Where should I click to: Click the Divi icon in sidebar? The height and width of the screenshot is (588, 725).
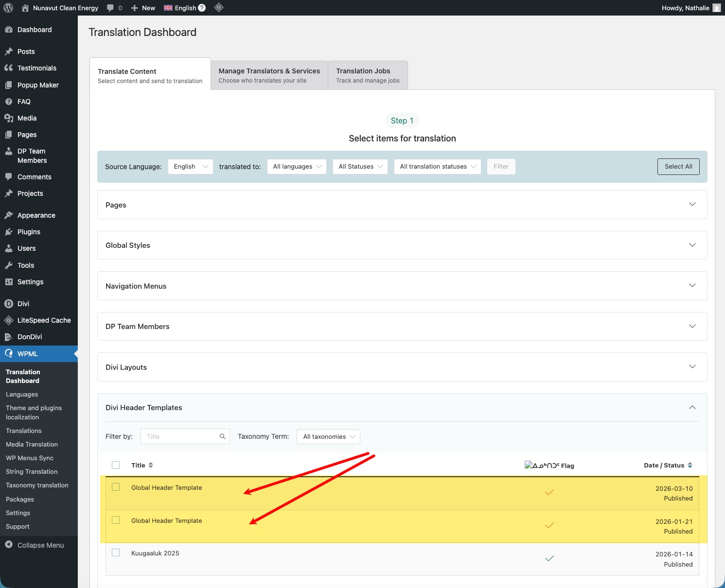click(x=9, y=304)
